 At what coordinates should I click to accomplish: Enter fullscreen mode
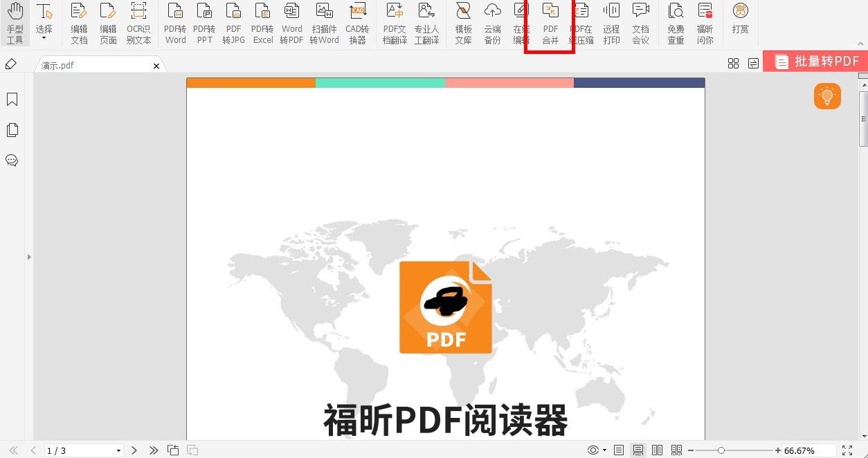(847, 450)
